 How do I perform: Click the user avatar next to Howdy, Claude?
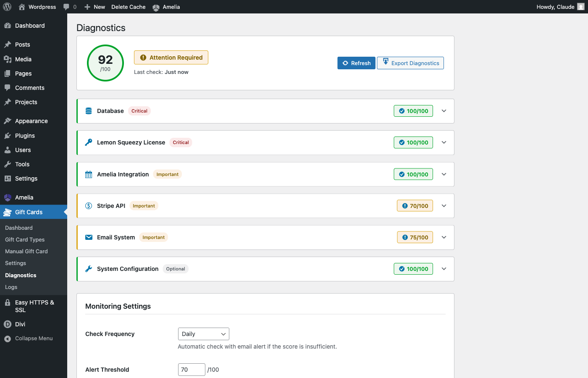581,7
